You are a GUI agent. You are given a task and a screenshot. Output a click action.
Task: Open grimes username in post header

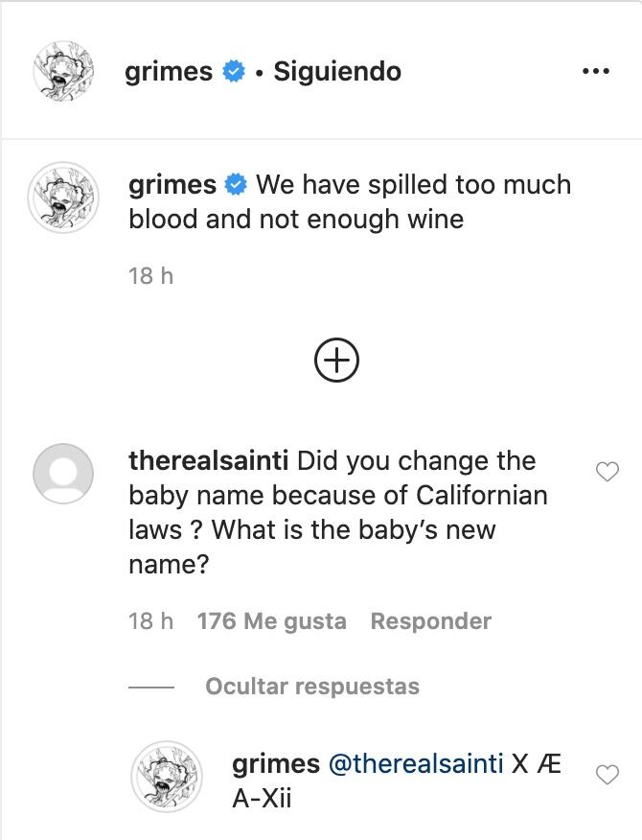[169, 72]
